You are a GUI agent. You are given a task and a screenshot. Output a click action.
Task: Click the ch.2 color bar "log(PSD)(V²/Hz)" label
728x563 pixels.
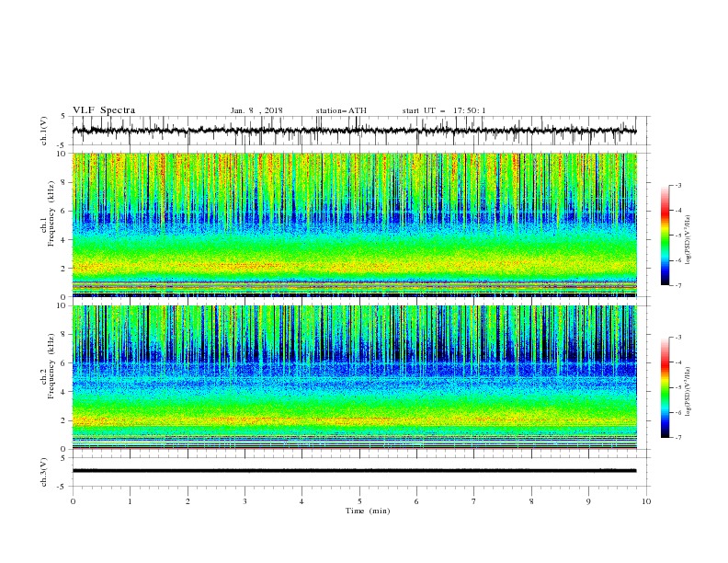[x=688, y=392]
